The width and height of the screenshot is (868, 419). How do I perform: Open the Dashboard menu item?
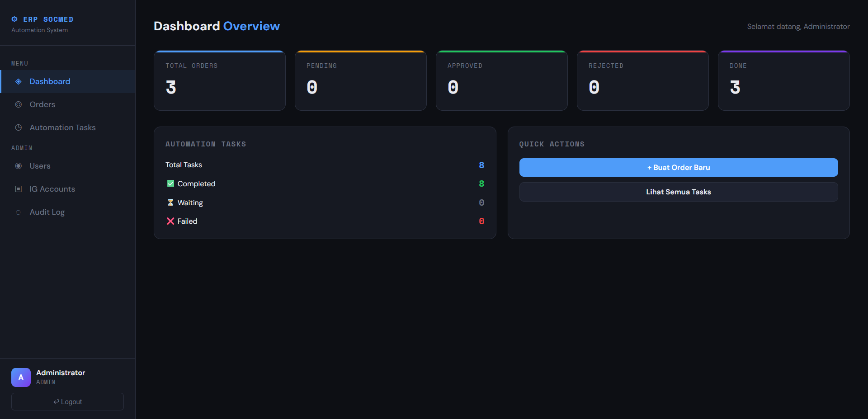(68, 81)
